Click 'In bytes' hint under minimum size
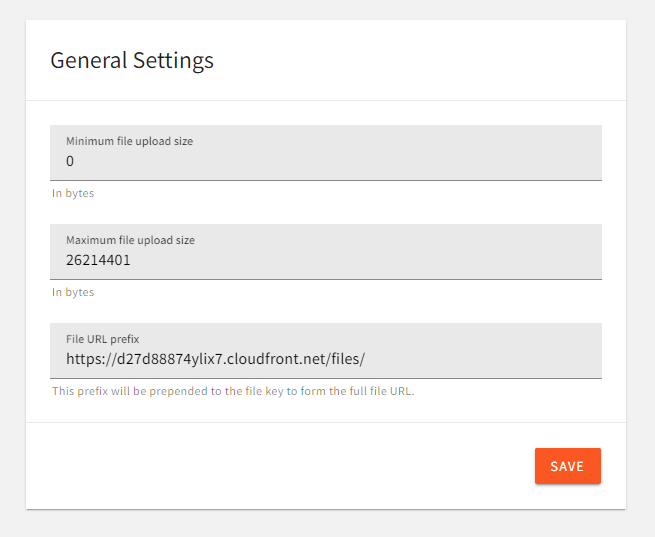The width and height of the screenshot is (655, 537). tap(73, 193)
